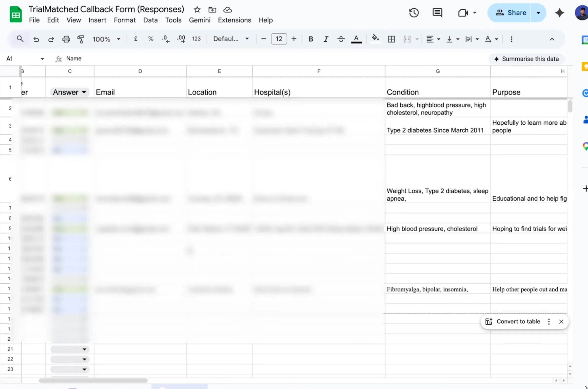Screen dimensions: 588x389
Task: Open the comments panel
Action: pos(437,12)
